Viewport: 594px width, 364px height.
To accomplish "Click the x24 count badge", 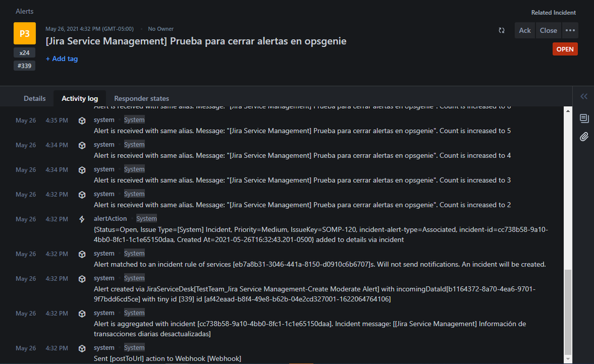I will pos(24,53).
